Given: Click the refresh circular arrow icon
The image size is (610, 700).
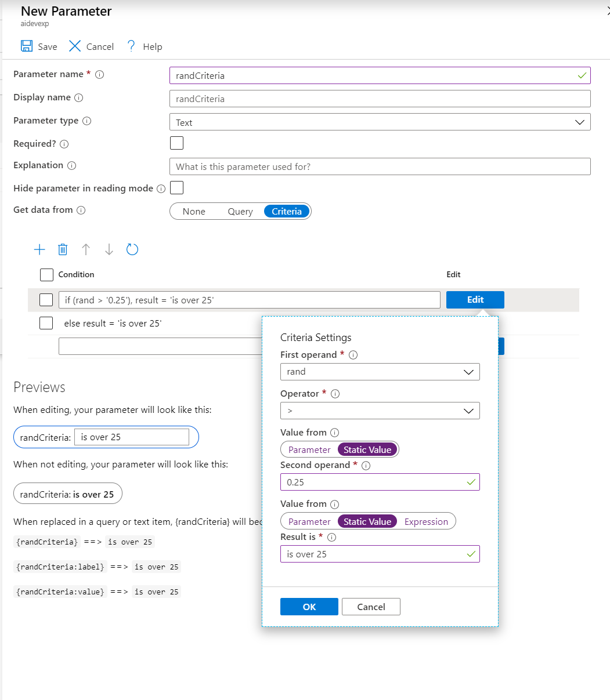Looking at the screenshot, I should (x=132, y=249).
